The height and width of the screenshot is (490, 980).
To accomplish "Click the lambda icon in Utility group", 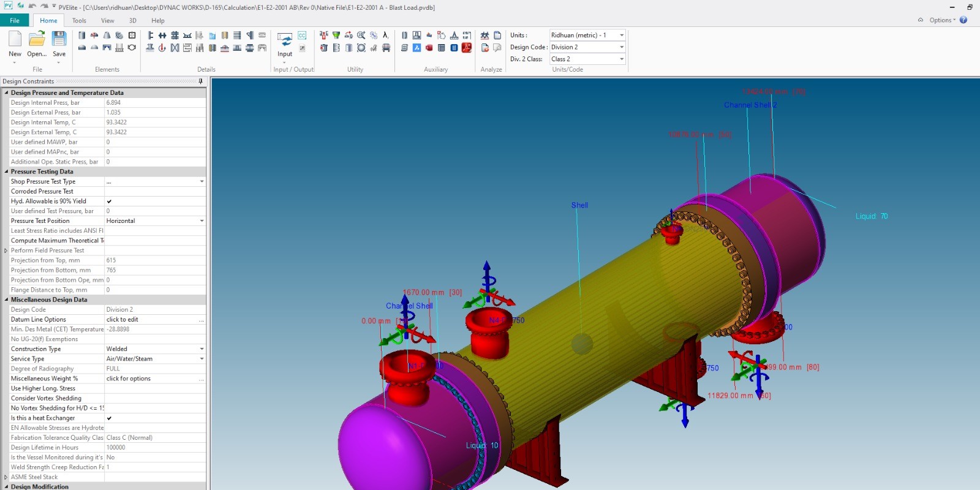I will click(385, 36).
